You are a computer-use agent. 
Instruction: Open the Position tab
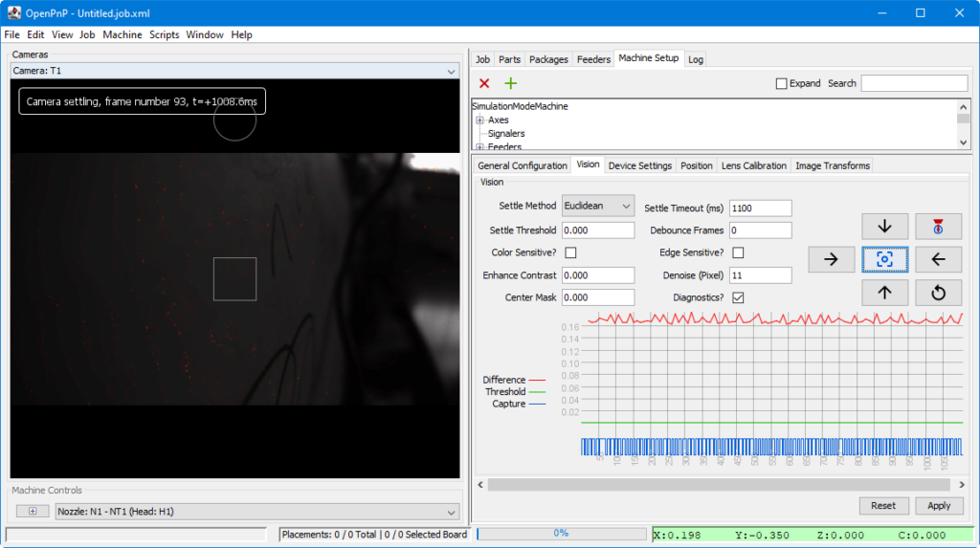point(697,165)
